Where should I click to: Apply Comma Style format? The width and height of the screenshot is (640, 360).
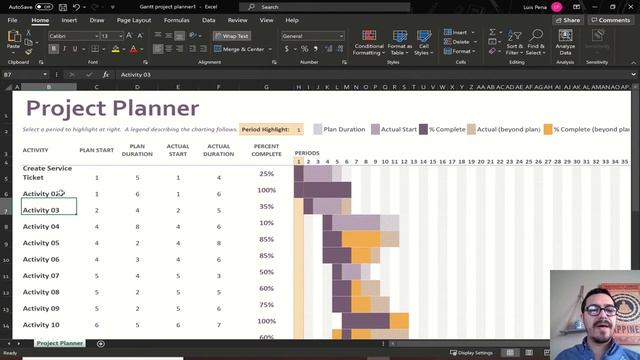tap(316, 49)
